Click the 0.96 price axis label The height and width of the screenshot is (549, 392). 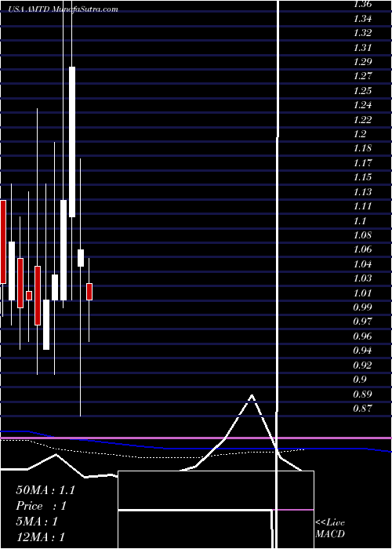(362, 336)
